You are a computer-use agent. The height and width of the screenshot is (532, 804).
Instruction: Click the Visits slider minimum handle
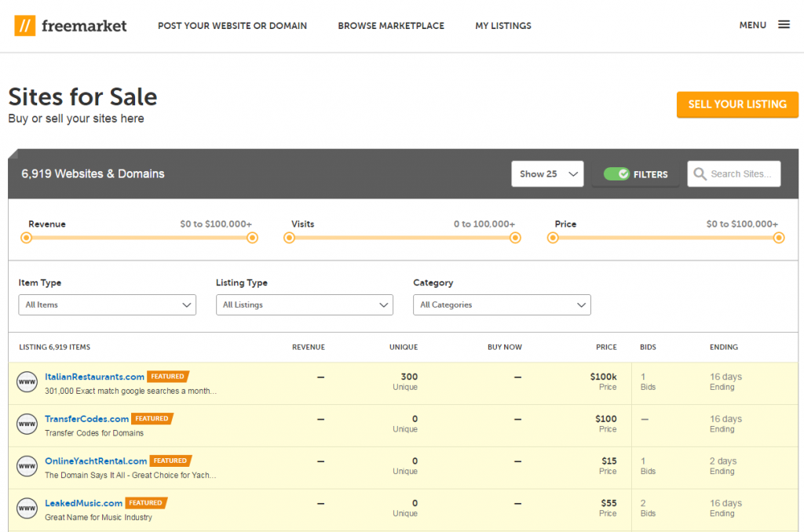point(289,238)
